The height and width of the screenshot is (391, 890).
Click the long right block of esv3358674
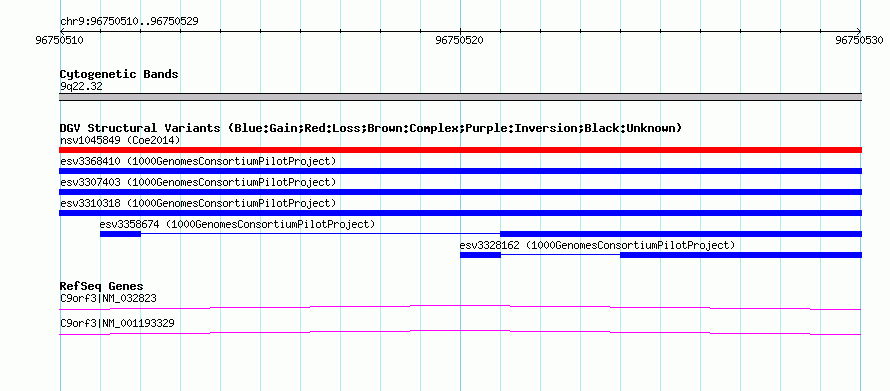pyautogui.click(x=681, y=234)
